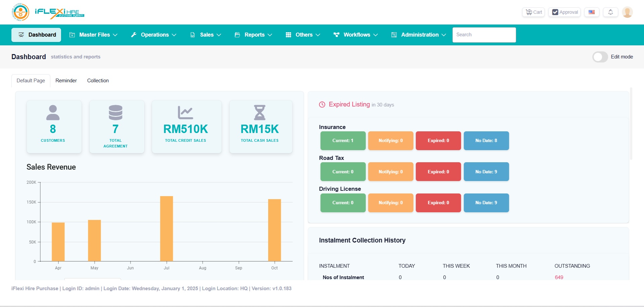This screenshot has height=307, width=644.
Task: Click the Search input field
Action: pyautogui.click(x=484, y=35)
